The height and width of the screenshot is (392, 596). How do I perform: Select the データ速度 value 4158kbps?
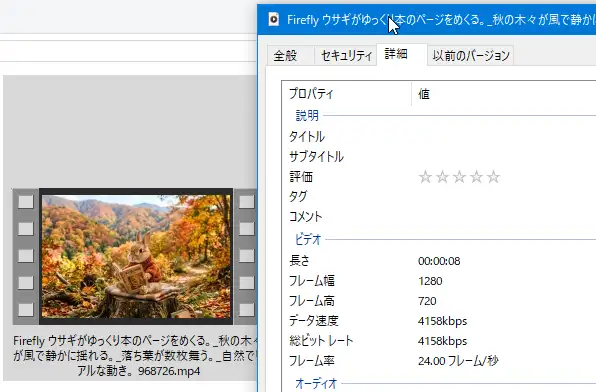click(442, 321)
